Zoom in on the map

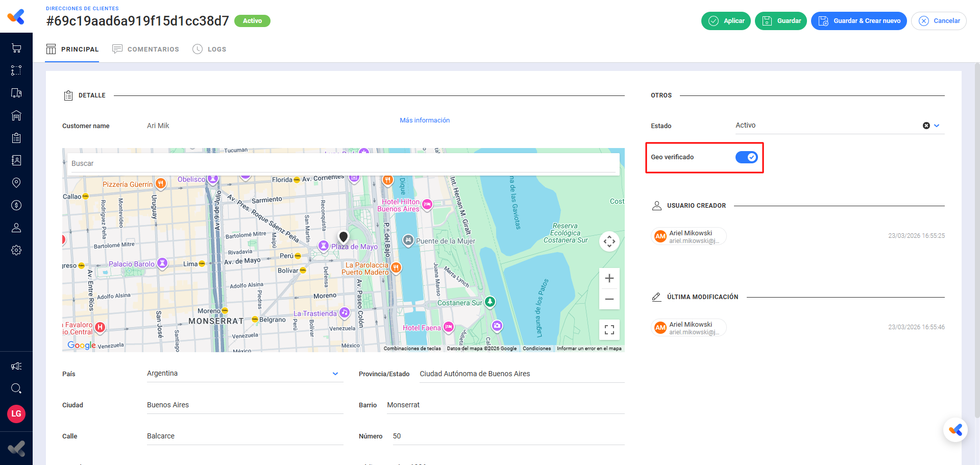[x=609, y=278]
